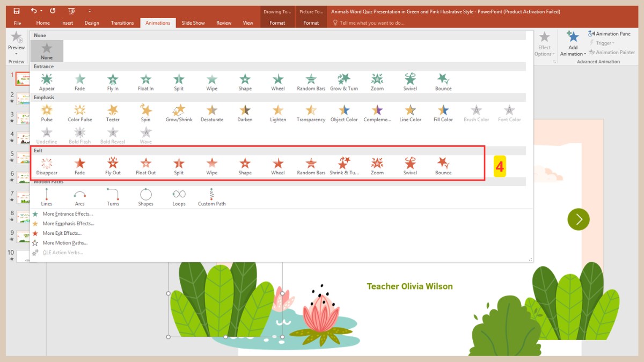Select the Fly In entrance animation
Screen dimensions: 644x362
pos(113,80)
